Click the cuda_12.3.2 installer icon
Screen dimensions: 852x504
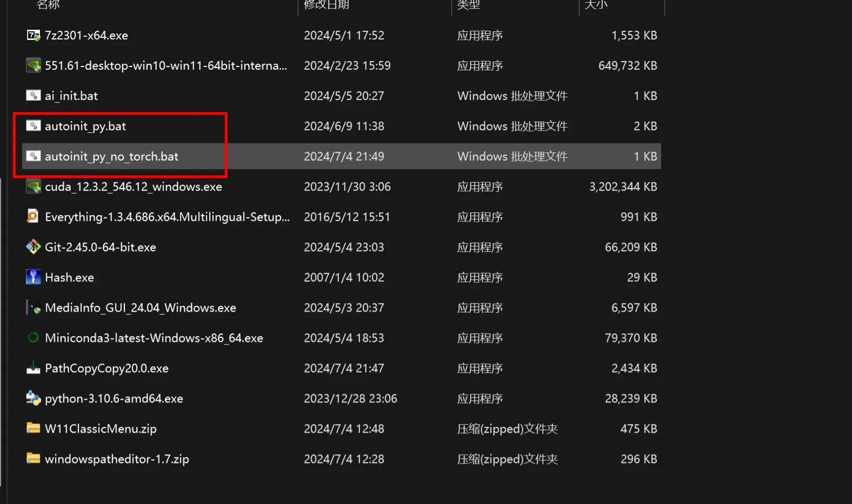pos(34,186)
